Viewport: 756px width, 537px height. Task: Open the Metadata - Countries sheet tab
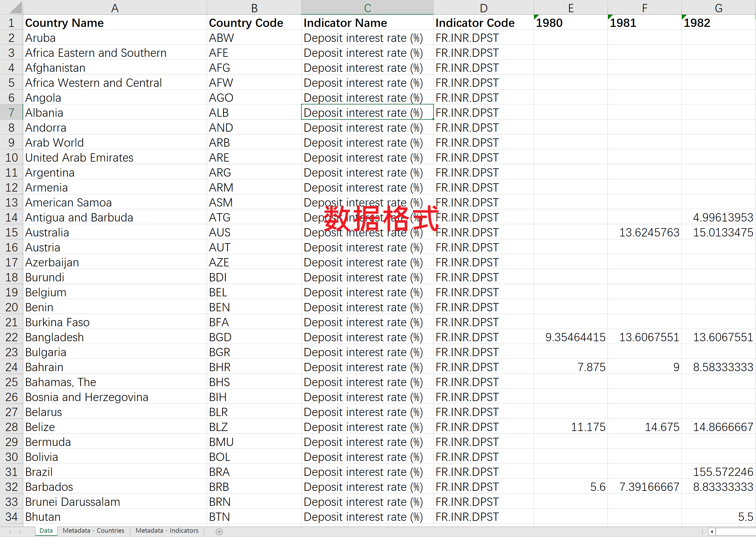coord(93,531)
